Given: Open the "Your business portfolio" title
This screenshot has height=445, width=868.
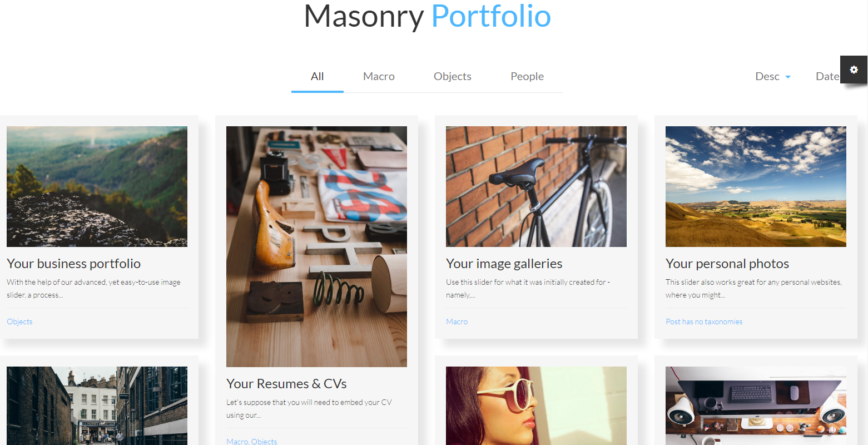Looking at the screenshot, I should point(73,264).
